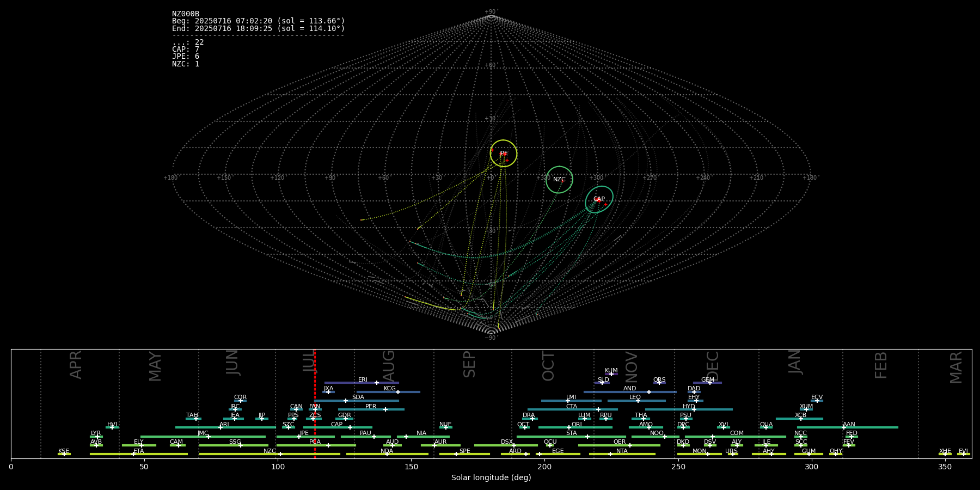
Task: Click the '+90' latitude label at map top
Action: tap(491, 11)
